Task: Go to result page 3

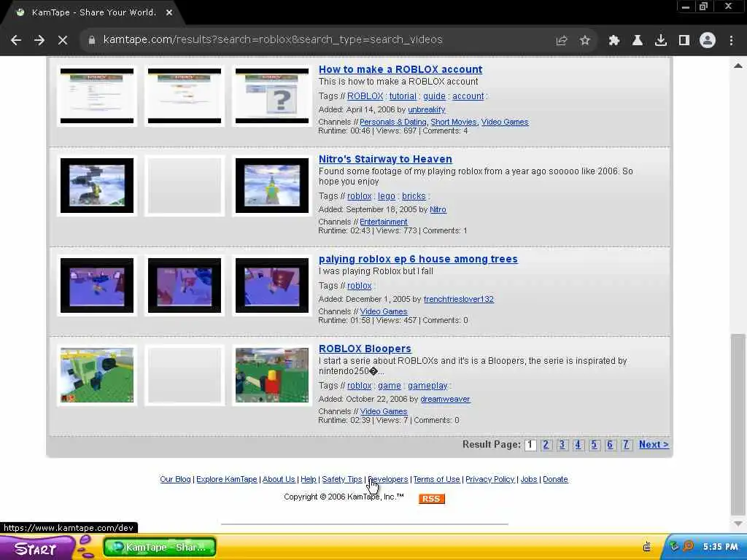Action: point(562,445)
